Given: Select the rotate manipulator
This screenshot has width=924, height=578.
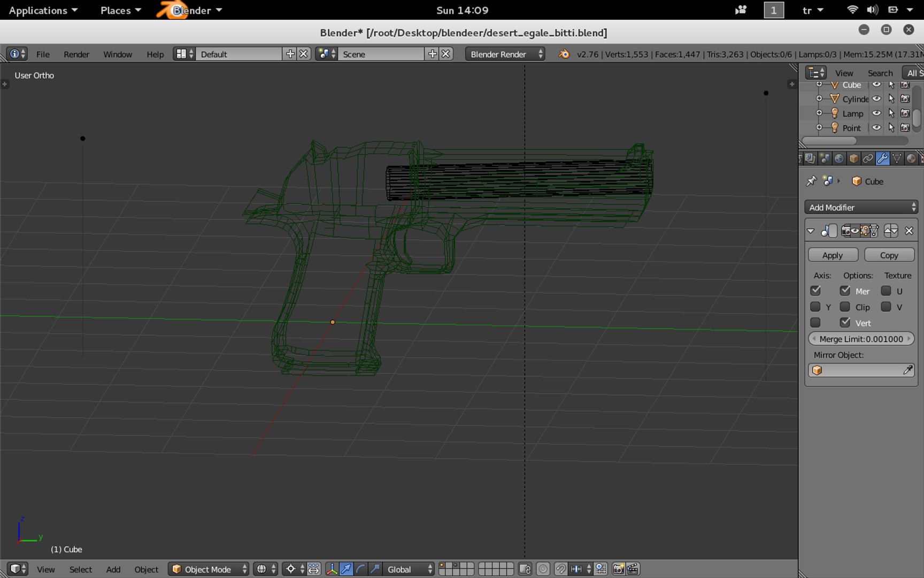Looking at the screenshot, I should click(360, 569).
